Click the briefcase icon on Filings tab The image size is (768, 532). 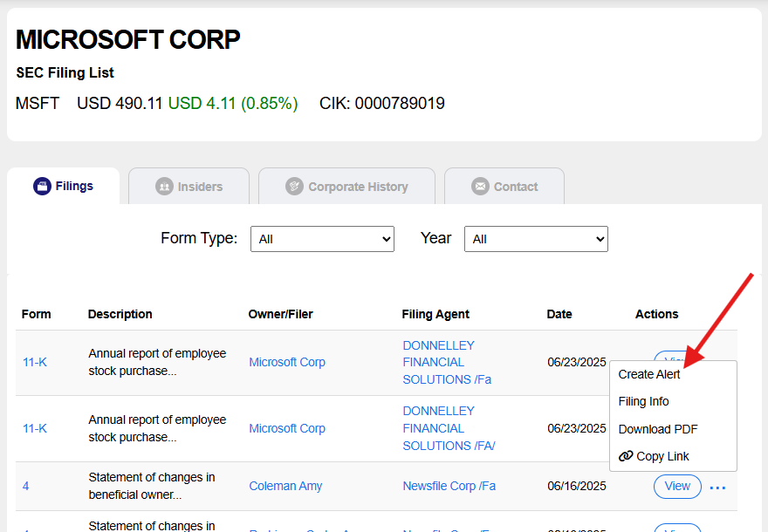pyautogui.click(x=42, y=186)
